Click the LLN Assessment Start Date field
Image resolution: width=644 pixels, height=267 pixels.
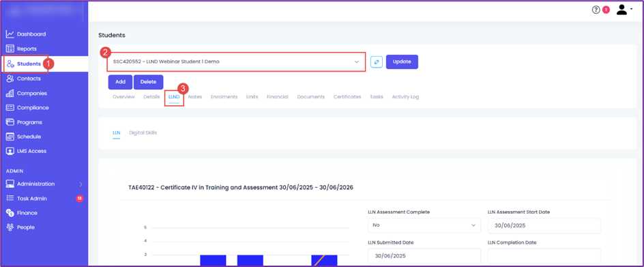click(544, 225)
